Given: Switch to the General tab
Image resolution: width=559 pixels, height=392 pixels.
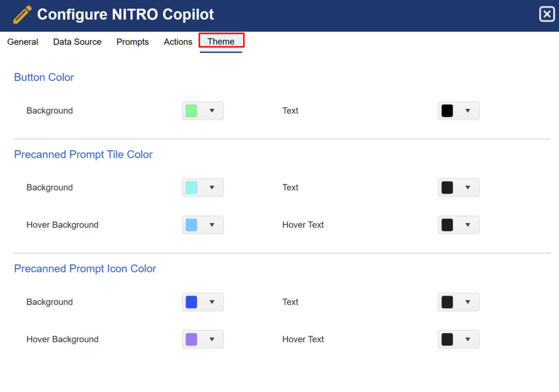Looking at the screenshot, I should pos(22,42).
